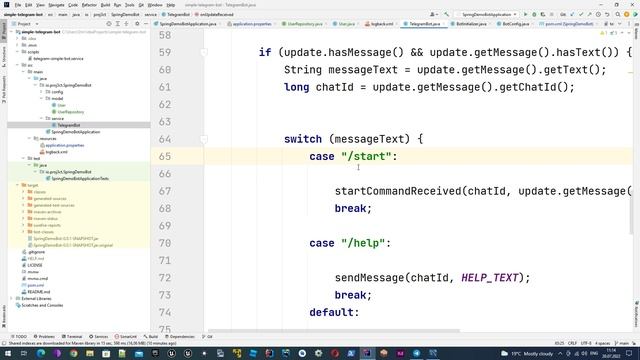Open the user account icon in toolbar
The width and height of the screenshot is (640, 360).
[x=433, y=14]
